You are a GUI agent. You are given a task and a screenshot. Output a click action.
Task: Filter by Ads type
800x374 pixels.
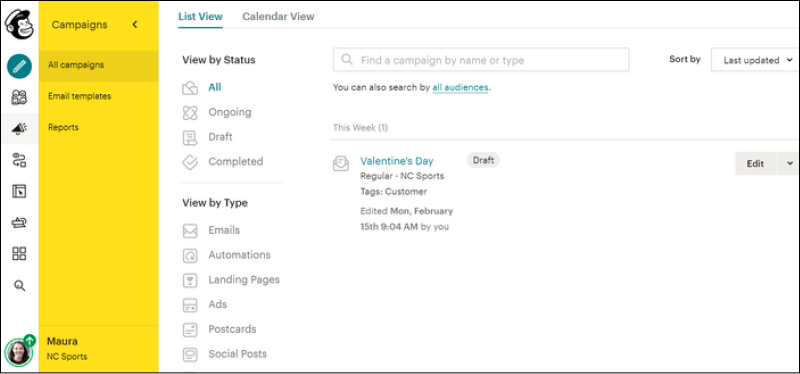click(217, 304)
